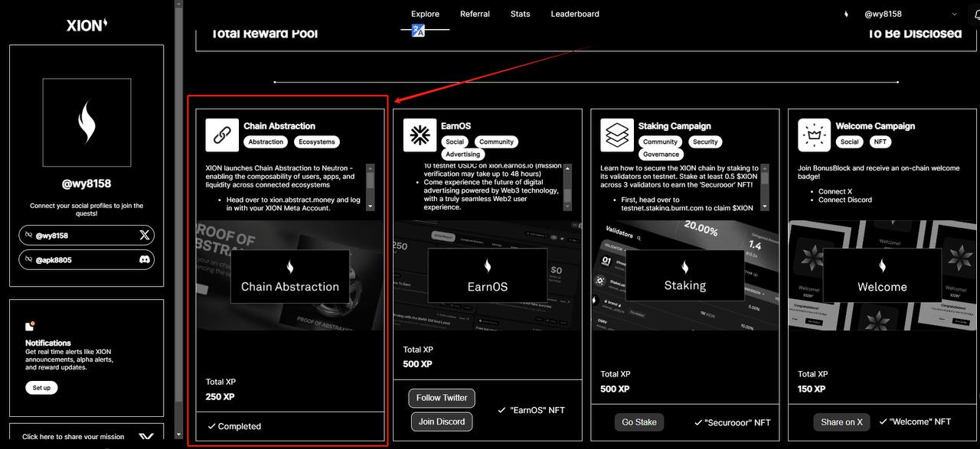Select the Security tag
Screen dimensions: 980x449
coord(705,142)
